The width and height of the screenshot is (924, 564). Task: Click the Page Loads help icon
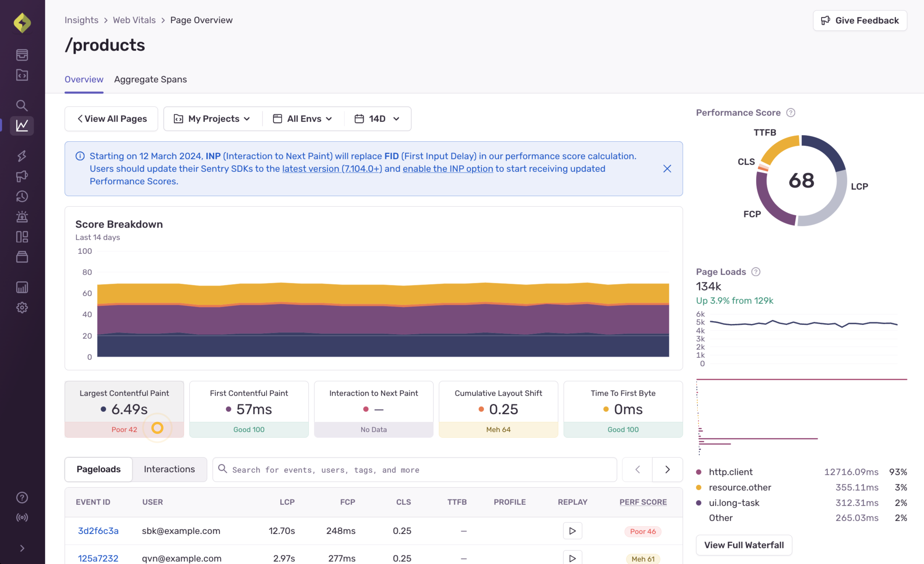point(756,272)
